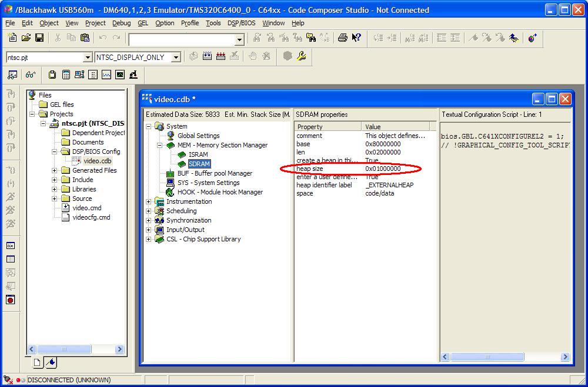Image resolution: width=588 pixels, height=387 pixels.
Task: Click the View Disassembly list icon
Action: [x=93, y=75]
